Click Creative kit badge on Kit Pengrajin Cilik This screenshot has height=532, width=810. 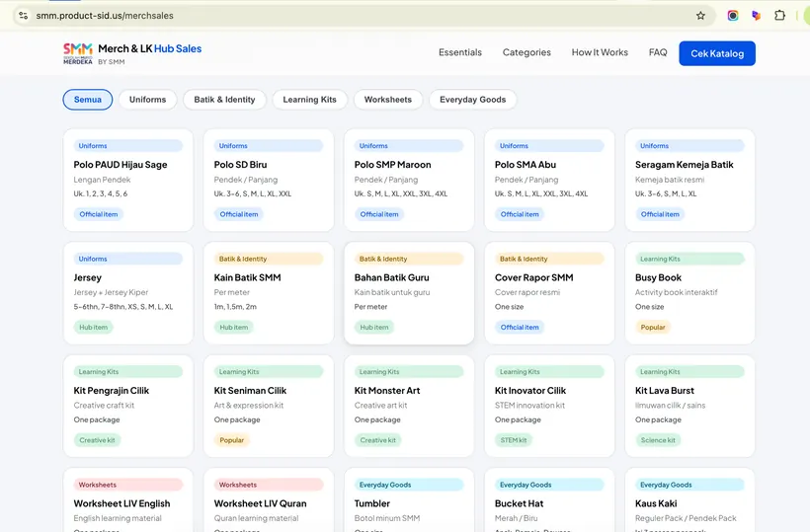coord(97,440)
